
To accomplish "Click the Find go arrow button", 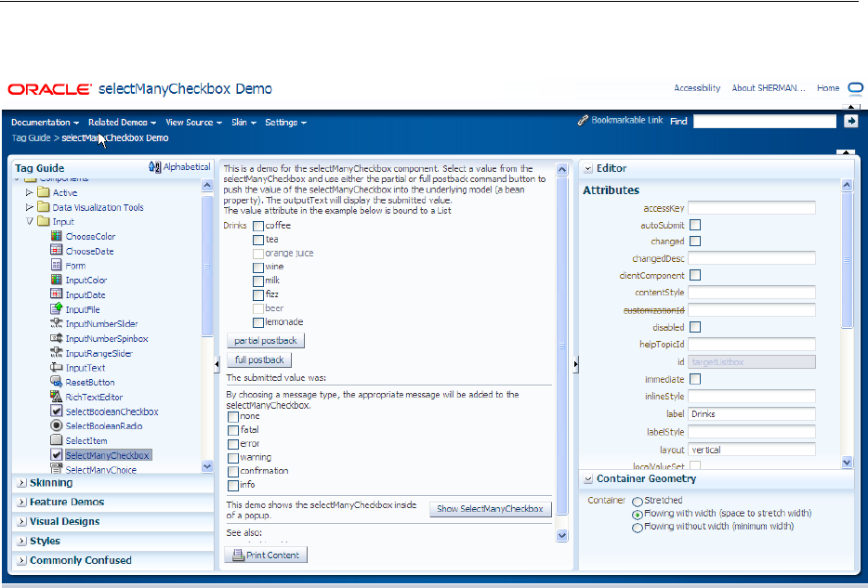I will [x=851, y=121].
